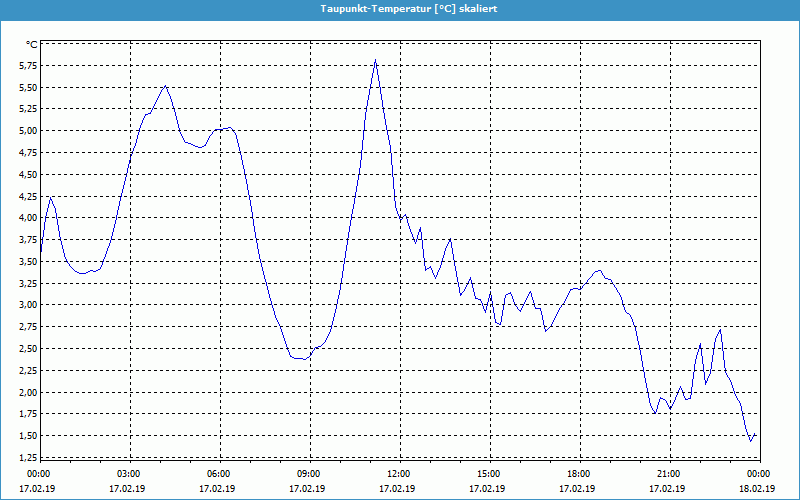
Task: Choose the 12:00 time axis label
Action: (399, 474)
